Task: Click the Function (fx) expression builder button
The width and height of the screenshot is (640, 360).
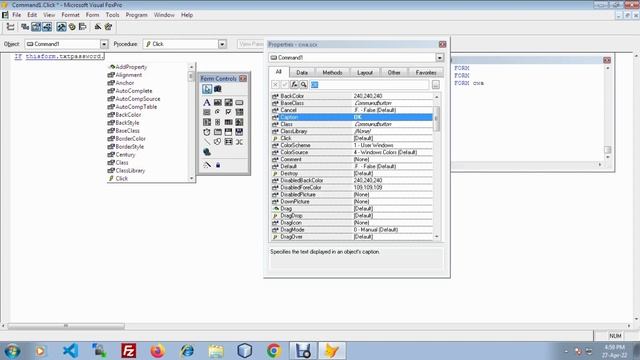Action: 294,84
